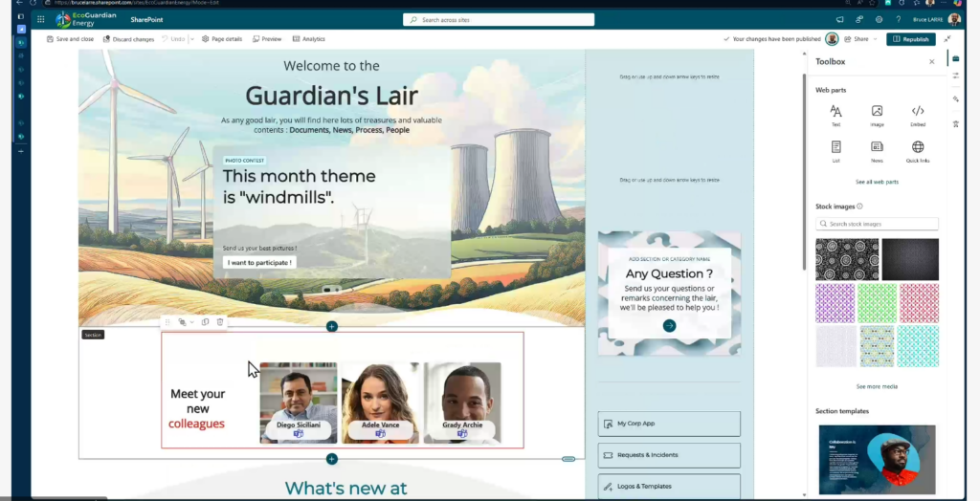The width and height of the screenshot is (980, 501).
Task: Click the browser address bar URL
Action: [x=136, y=3]
